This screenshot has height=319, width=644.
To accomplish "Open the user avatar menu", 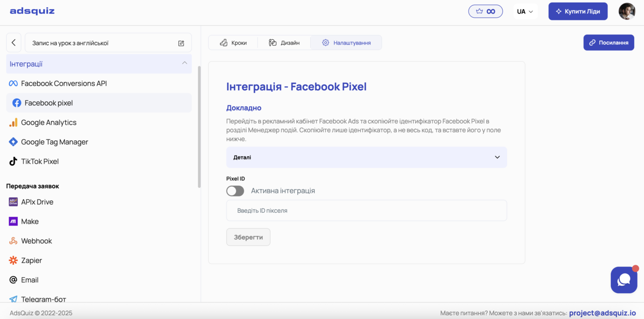I will click(627, 11).
